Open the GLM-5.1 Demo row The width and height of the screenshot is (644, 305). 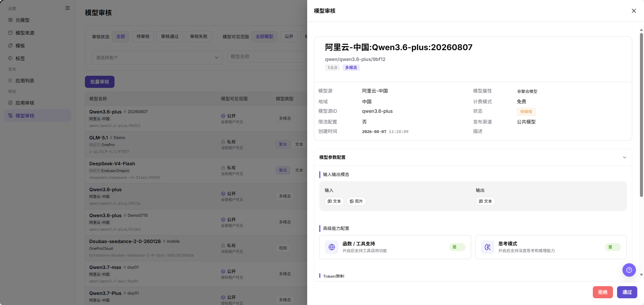[196, 144]
